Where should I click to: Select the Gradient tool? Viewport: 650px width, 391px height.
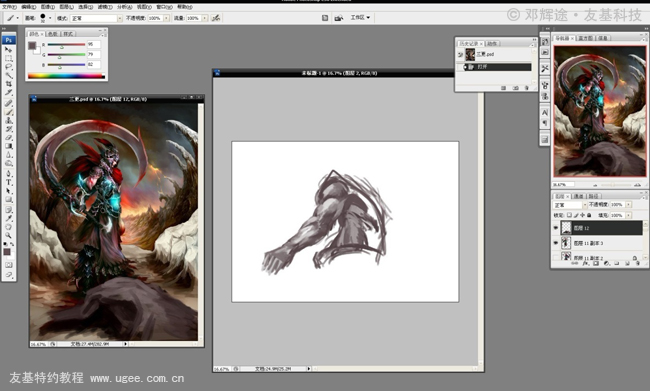click(x=8, y=146)
